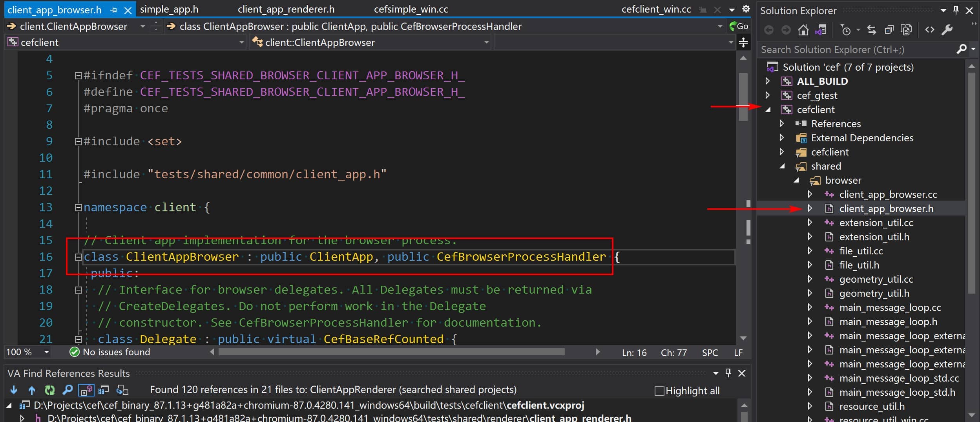Viewport: 980px width, 422px height.
Task: Collapse the shared folder in Solution Explorer
Action: pyautogui.click(x=782, y=166)
